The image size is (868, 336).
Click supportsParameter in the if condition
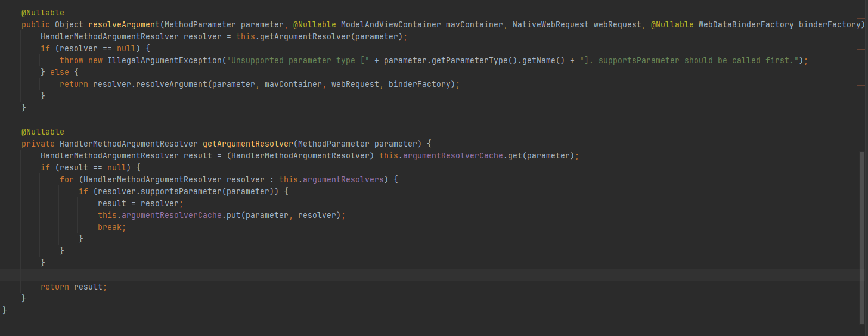point(169,191)
